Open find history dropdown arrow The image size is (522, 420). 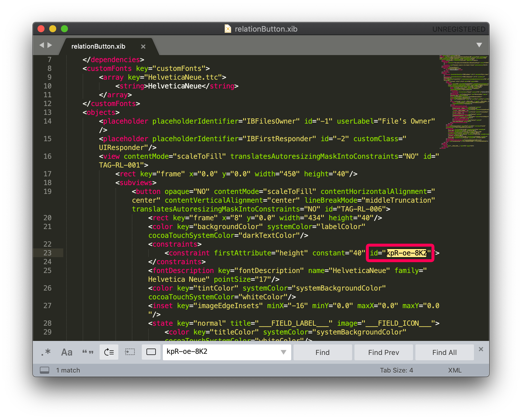(x=284, y=352)
